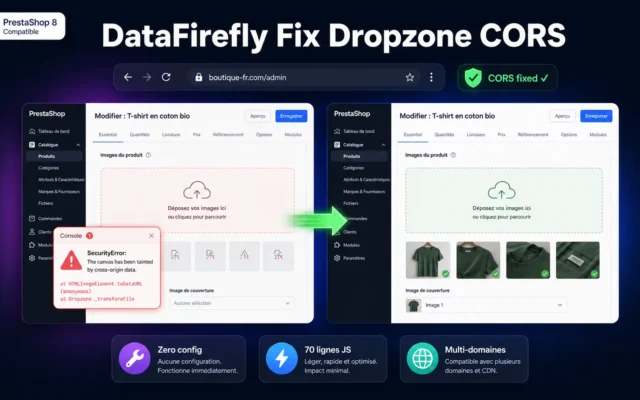Screen dimensions: 640x400
Task: Switch to Référencement tab in left panel
Action: [228, 135]
